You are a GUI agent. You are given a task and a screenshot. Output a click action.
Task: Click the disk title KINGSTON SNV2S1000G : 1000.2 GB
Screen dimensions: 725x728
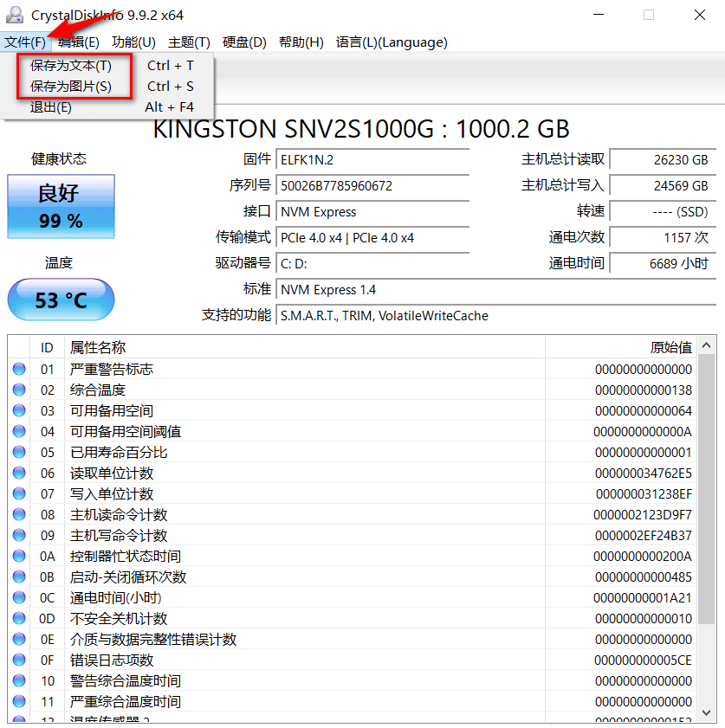click(x=361, y=129)
